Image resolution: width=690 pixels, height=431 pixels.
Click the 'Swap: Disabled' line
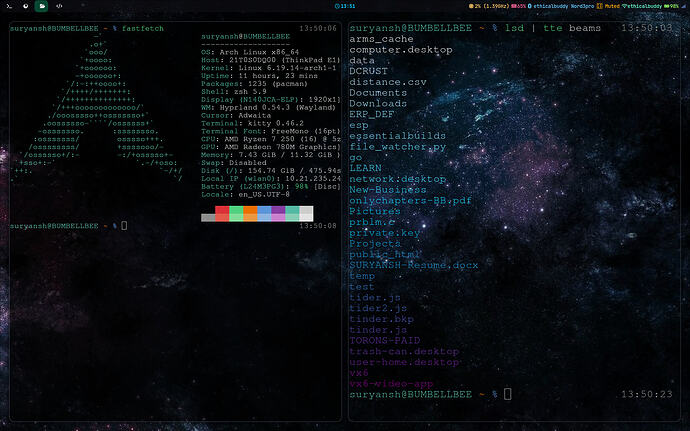tap(234, 163)
